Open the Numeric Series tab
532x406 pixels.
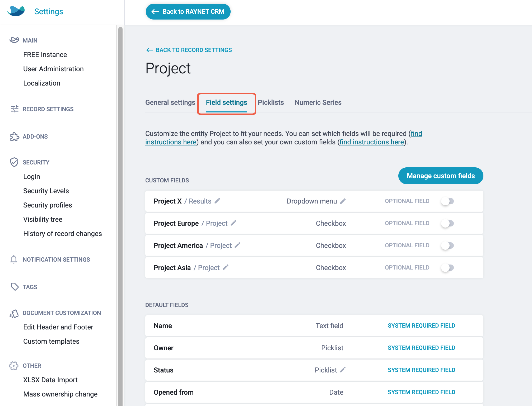[x=318, y=102]
